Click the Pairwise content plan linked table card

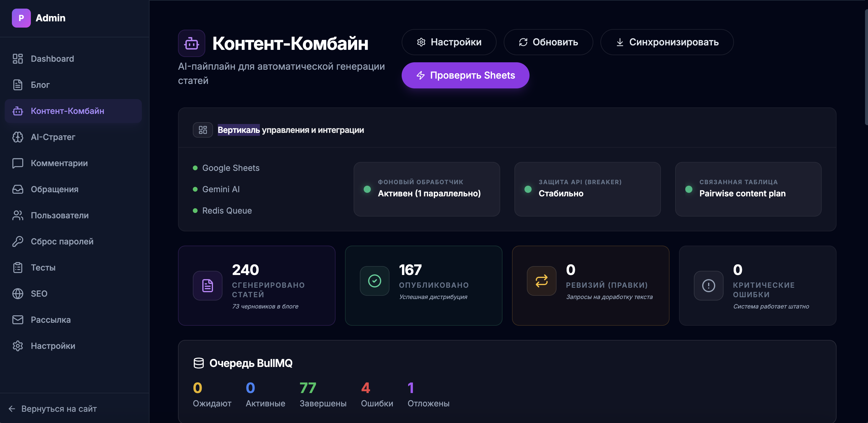748,189
